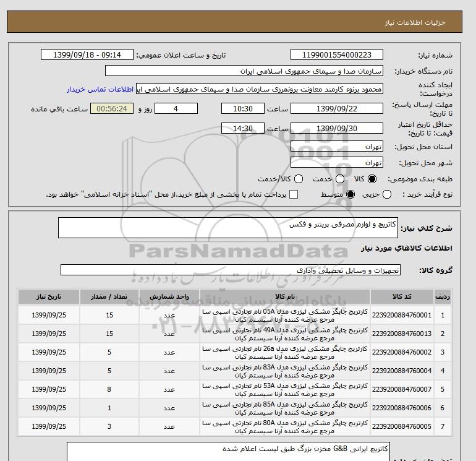This screenshot has height=461, width=476.
Task: Click the 85A cartridge product name
Action: pos(285,408)
